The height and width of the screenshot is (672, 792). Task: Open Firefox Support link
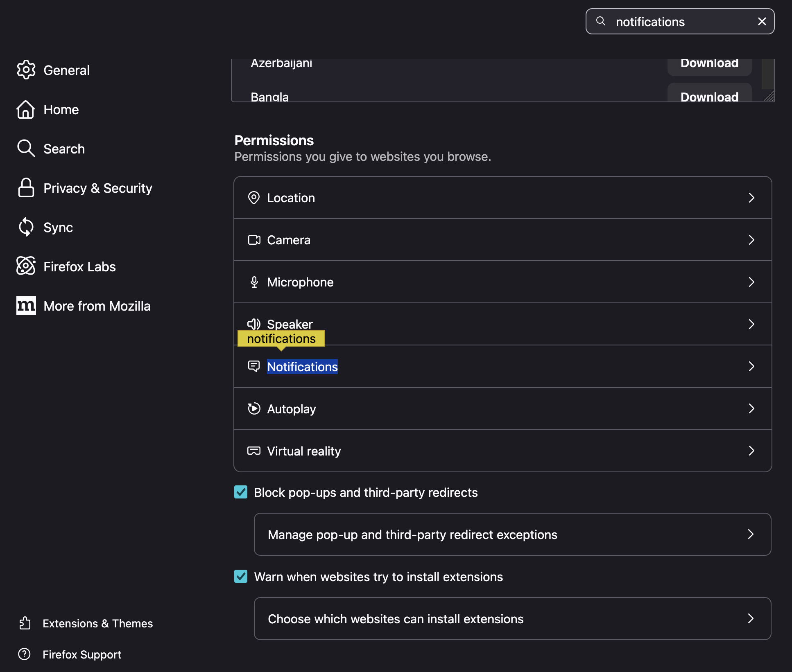[x=81, y=654]
